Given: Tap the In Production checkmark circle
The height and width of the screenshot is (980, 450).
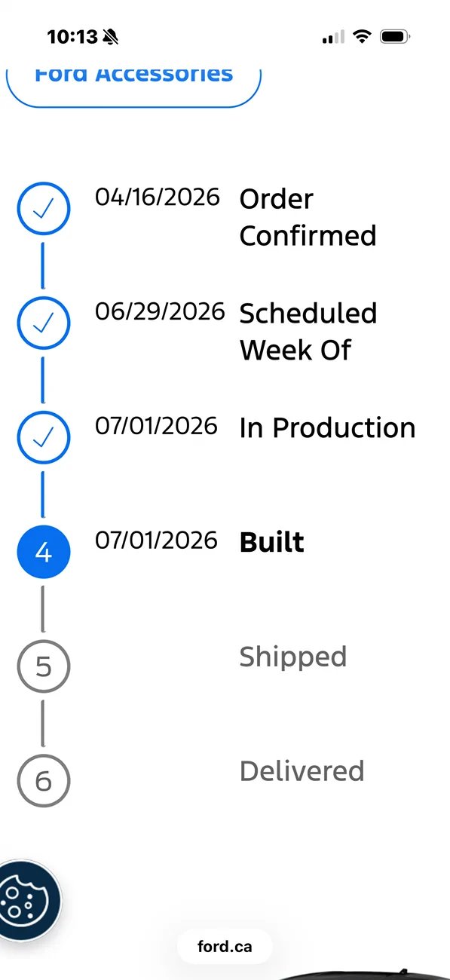Looking at the screenshot, I should tap(44, 437).
